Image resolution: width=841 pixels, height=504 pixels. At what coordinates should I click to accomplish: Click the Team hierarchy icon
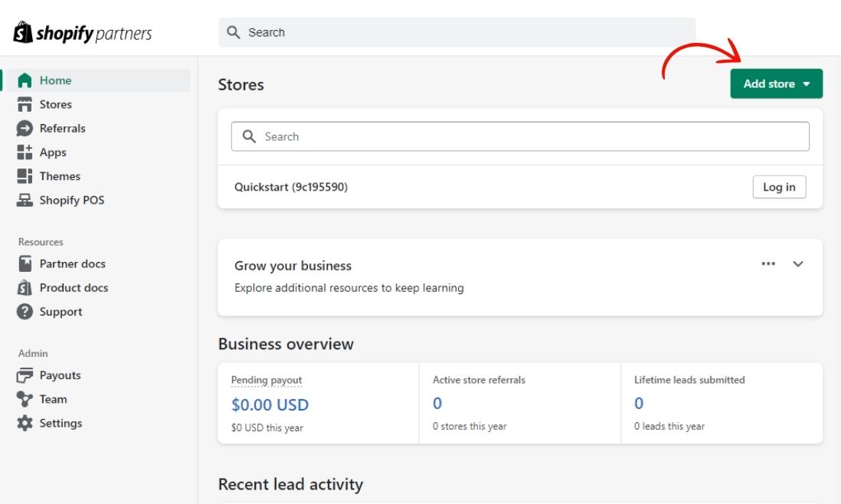click(x=25, y=400)
